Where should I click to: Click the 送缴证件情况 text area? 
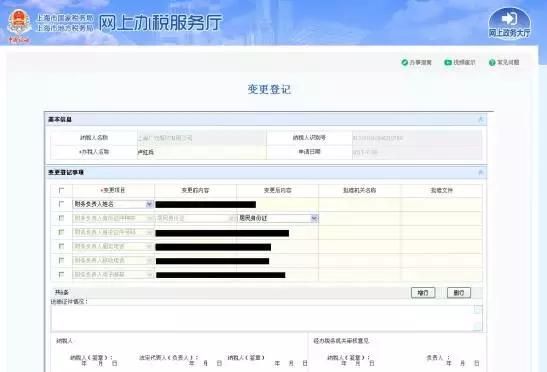(x=267, y=318)
